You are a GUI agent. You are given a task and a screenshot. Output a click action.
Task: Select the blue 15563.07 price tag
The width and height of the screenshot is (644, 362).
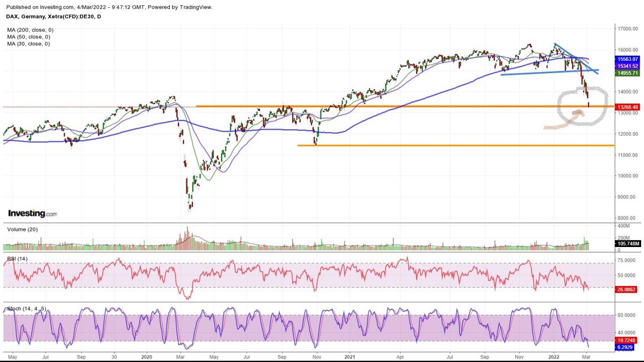(627, 59)
